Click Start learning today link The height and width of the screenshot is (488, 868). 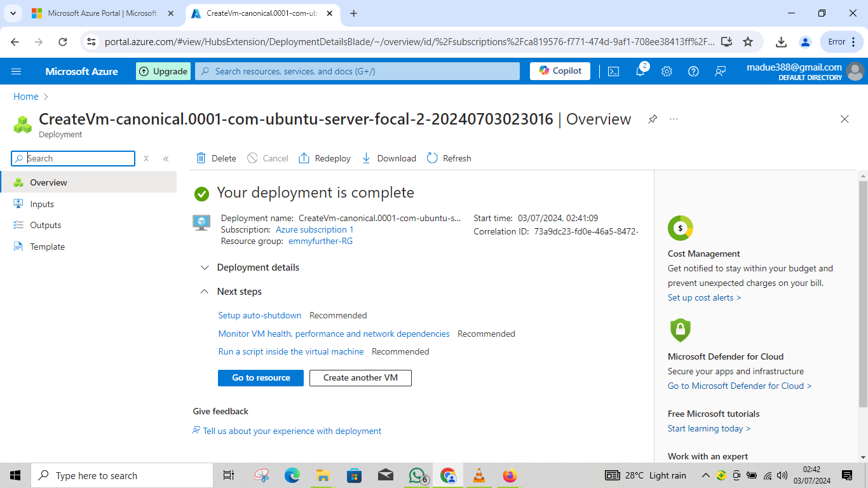[709, 428]
